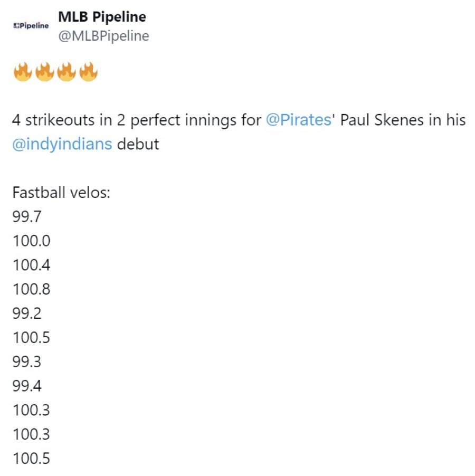Click the 100.4 velocity reading

[31, 265]
